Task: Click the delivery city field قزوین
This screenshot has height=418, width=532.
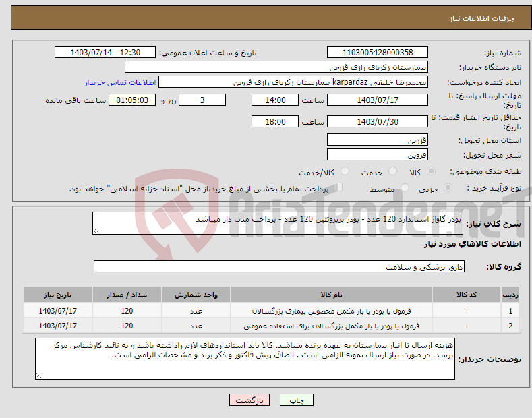Action: click(378, 154)
